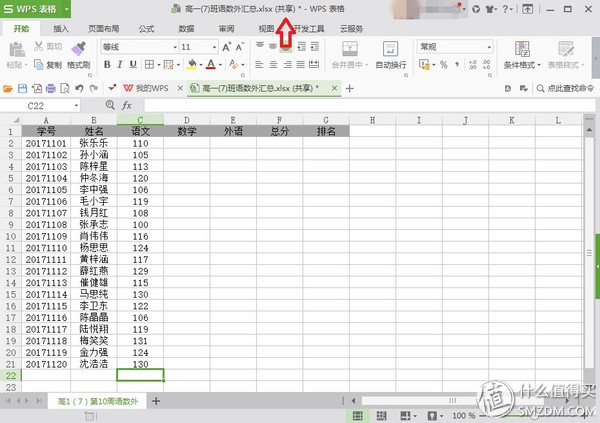Click the Copy (复制) button
Image resolution: width=600 pixels, height=423 pixels.
click(x=48, y=65)
